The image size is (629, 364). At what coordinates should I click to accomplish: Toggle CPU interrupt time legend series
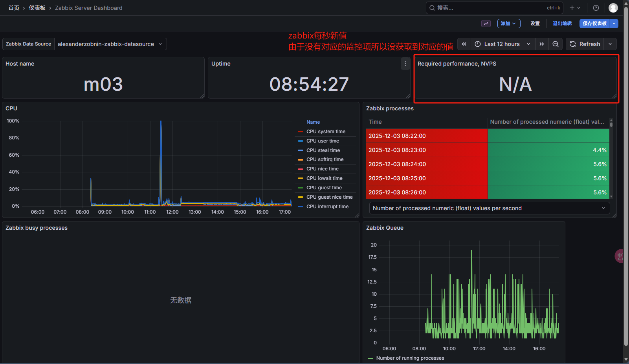(327, 207)
